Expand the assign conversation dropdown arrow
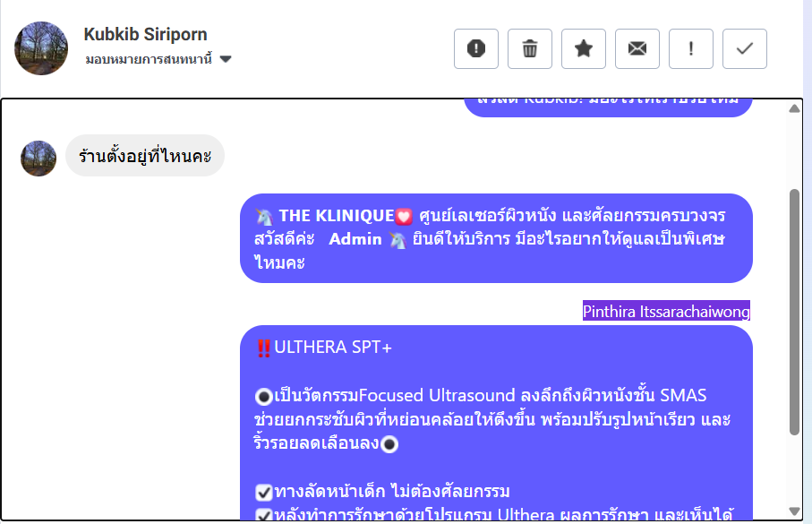The height and width of the screenshot is (524, 812). 226,59
